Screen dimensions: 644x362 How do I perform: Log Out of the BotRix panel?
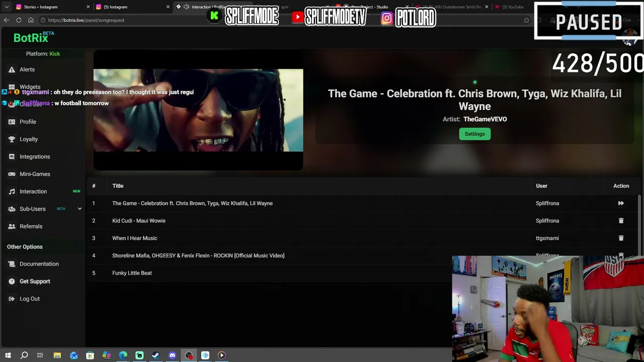[x=30, y=299]
